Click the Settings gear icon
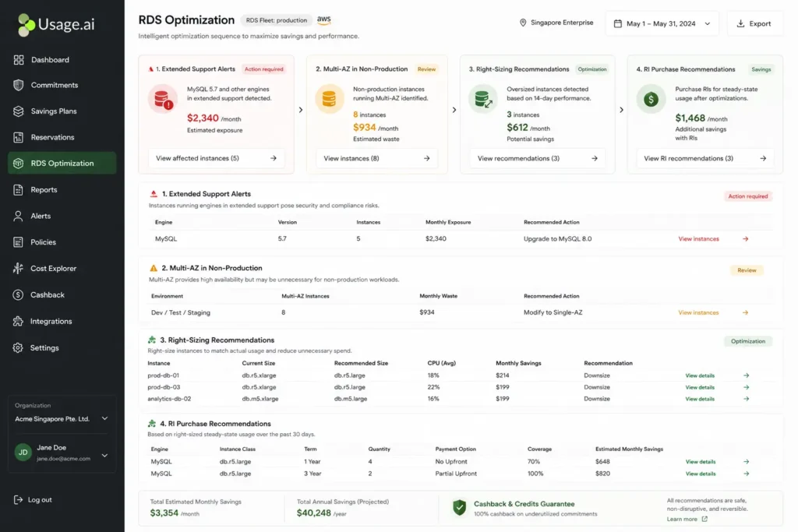This screenshot has width=798, height=532. pos(19,348)
